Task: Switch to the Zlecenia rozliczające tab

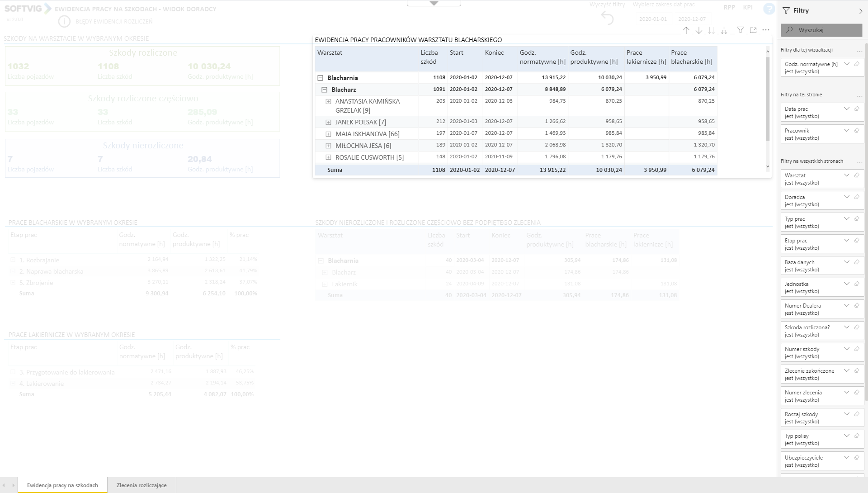Action: pos(142,485)
